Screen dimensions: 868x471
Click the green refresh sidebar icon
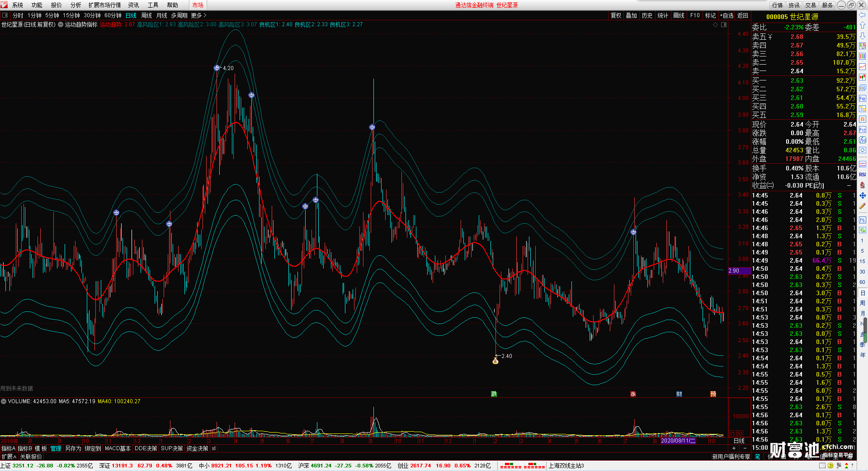(x=863, y=230)
